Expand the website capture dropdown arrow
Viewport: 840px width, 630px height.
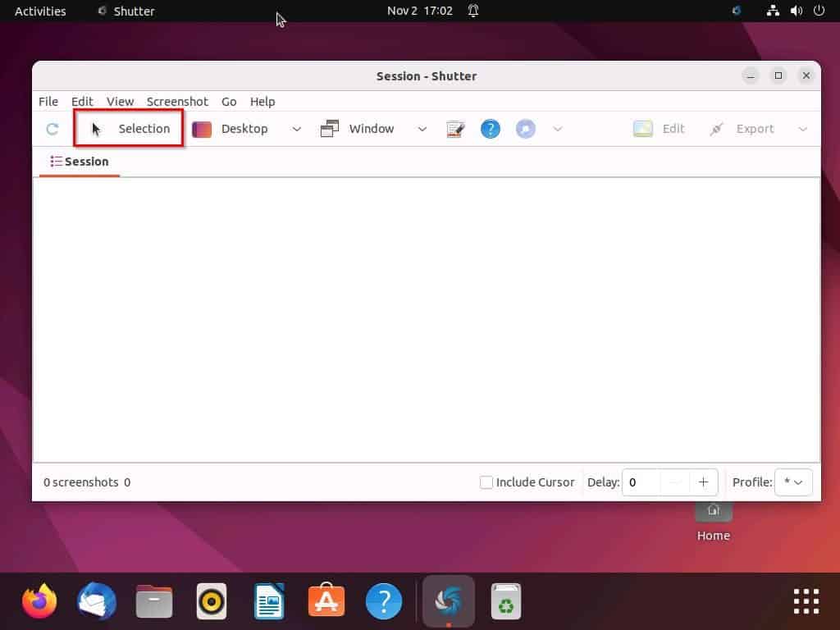(x=558, y=129)
